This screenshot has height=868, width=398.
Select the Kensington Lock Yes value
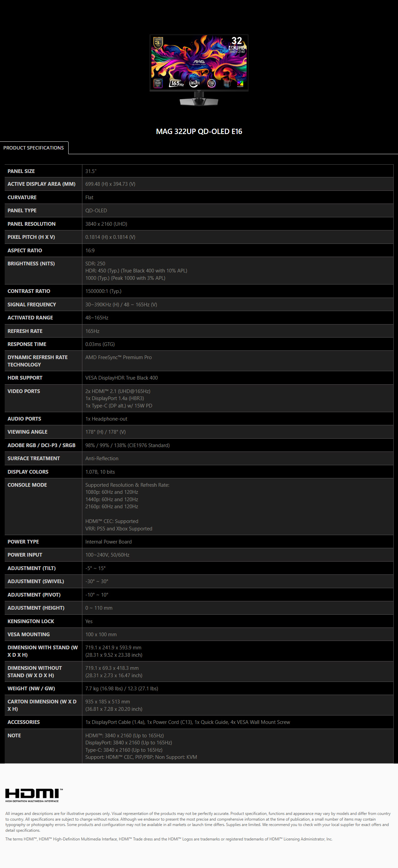pos(89,621)
